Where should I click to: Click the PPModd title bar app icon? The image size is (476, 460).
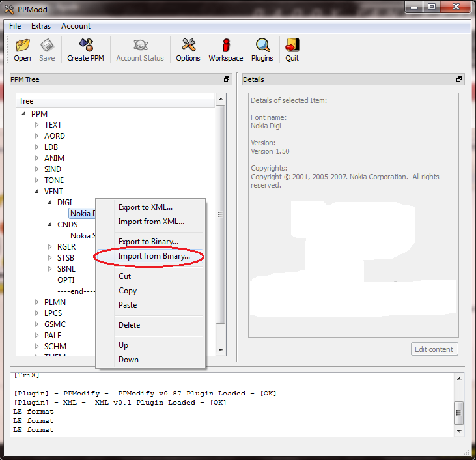tap(9, 9)
